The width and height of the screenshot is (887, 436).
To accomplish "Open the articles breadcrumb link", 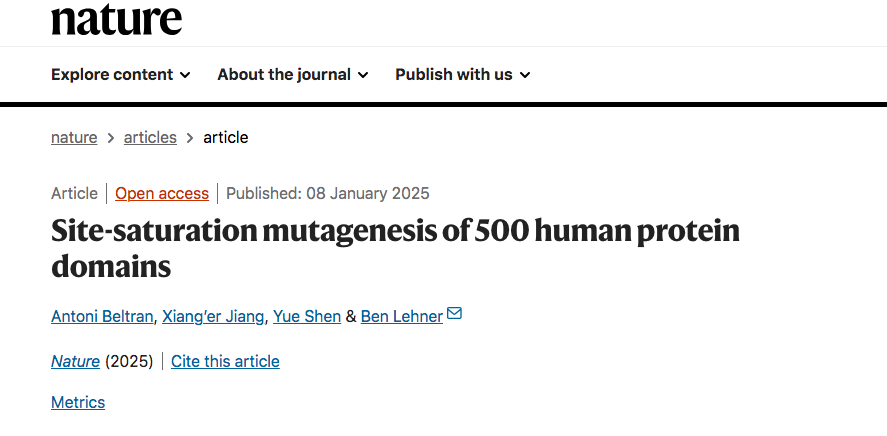I will point(150,137).
